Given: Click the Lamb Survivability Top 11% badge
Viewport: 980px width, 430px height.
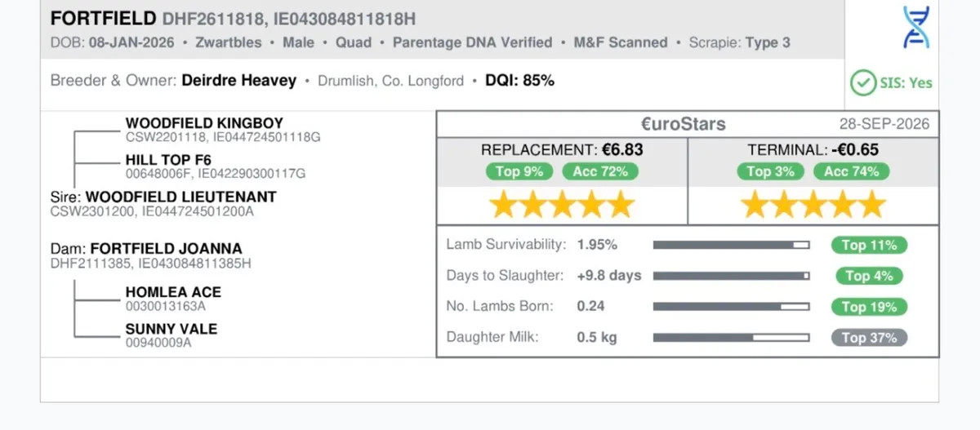Looking at the screenshot, I should tap(869, 245).
